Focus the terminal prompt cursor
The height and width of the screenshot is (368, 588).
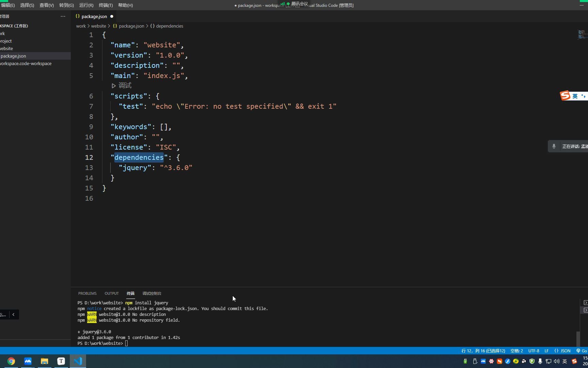(126, 343)
